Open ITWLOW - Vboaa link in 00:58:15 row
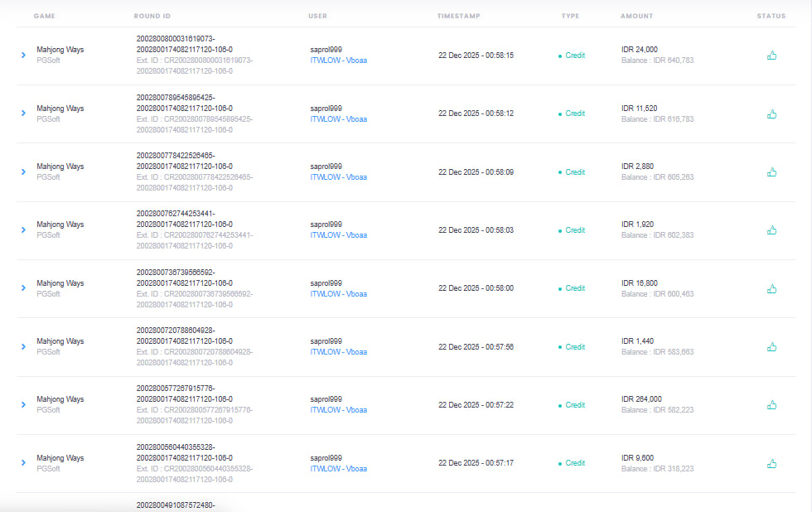Viewport: 812px width, 512px height. [339, 60]
